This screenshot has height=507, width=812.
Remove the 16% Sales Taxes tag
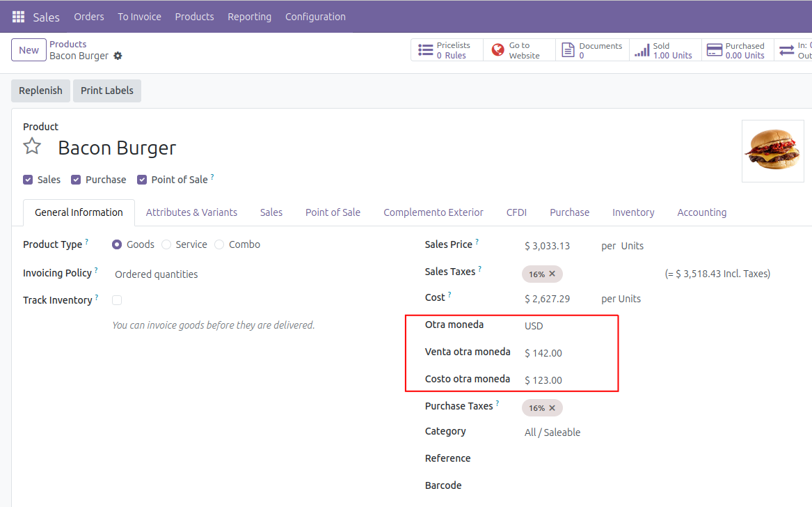point(552,274)
